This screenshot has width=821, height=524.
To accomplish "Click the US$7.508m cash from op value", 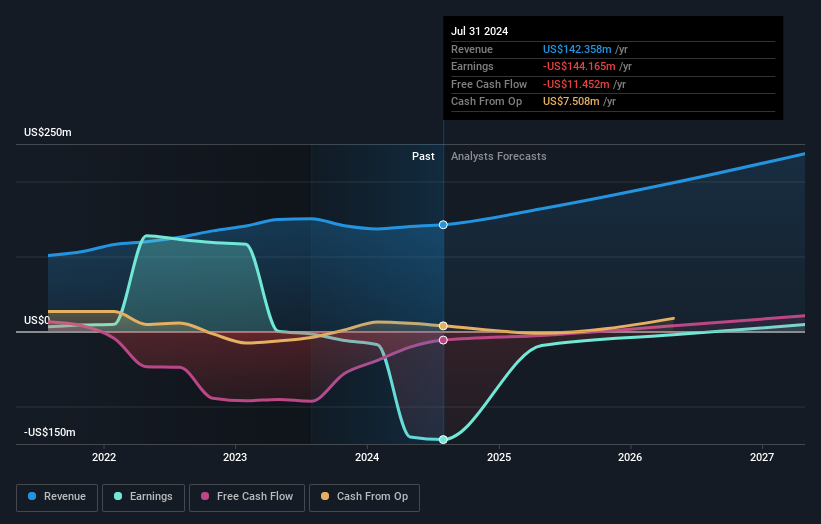I will click(x=571, y=102).
